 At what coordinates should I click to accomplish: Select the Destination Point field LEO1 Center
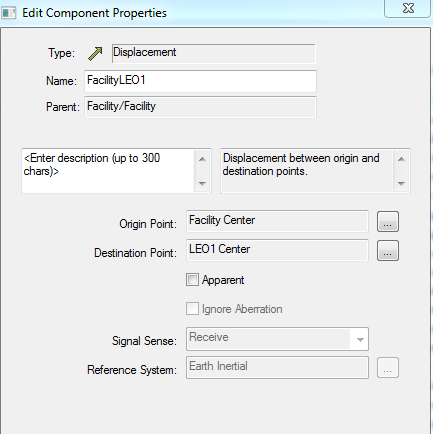coord(277,250)
